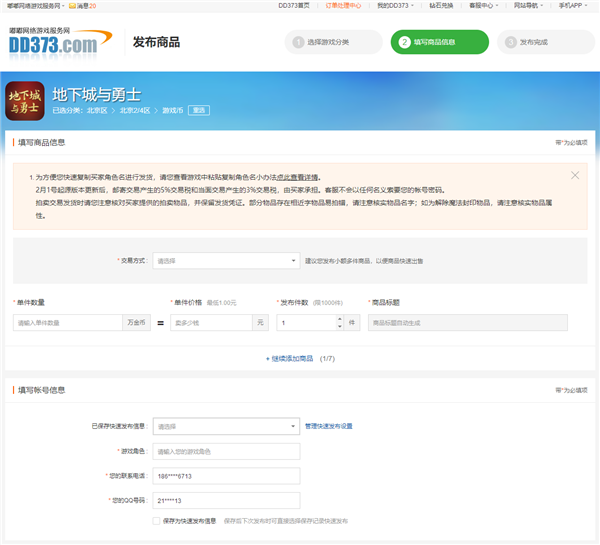The height and width of the screenshot is (545, 600).
Task: Click the 商品标题 auto-generated field
Action: pos(468,323)
